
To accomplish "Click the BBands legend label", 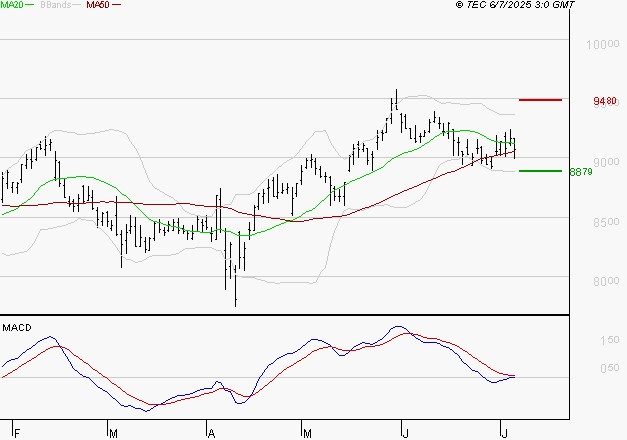I will [x=56, y=5].
